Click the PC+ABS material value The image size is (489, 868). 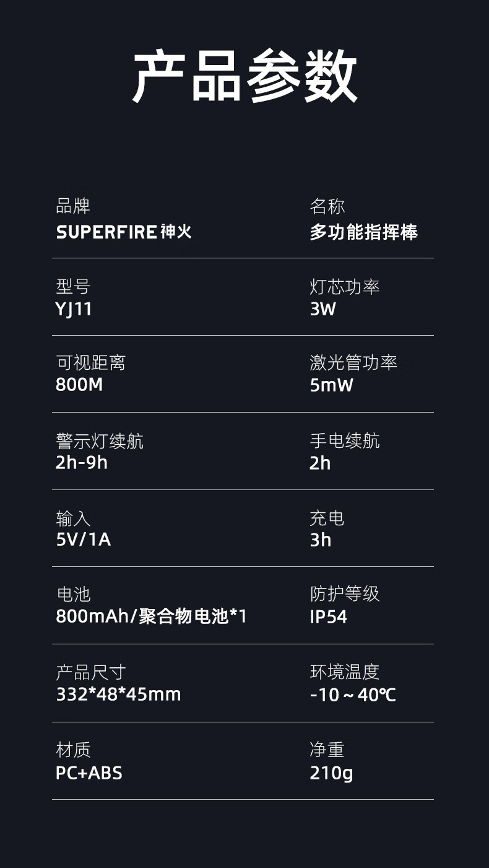tap(89, 773)
